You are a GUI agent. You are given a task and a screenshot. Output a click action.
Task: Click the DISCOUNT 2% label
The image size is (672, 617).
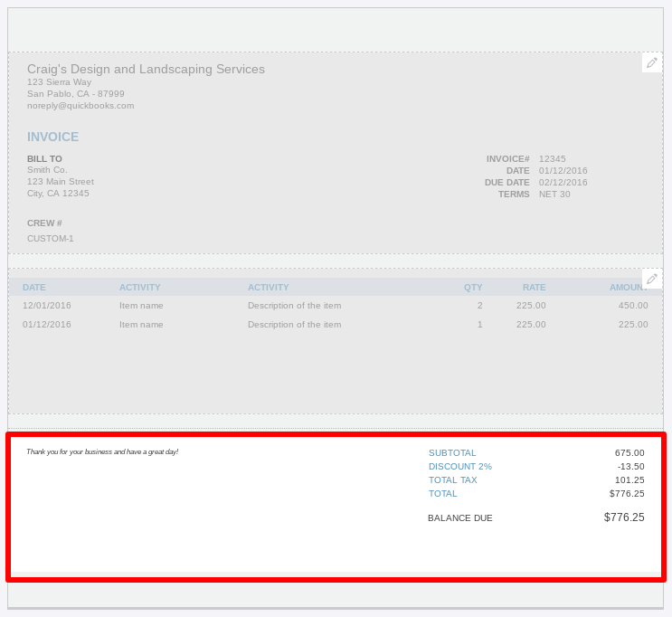(x=459, y=467)
